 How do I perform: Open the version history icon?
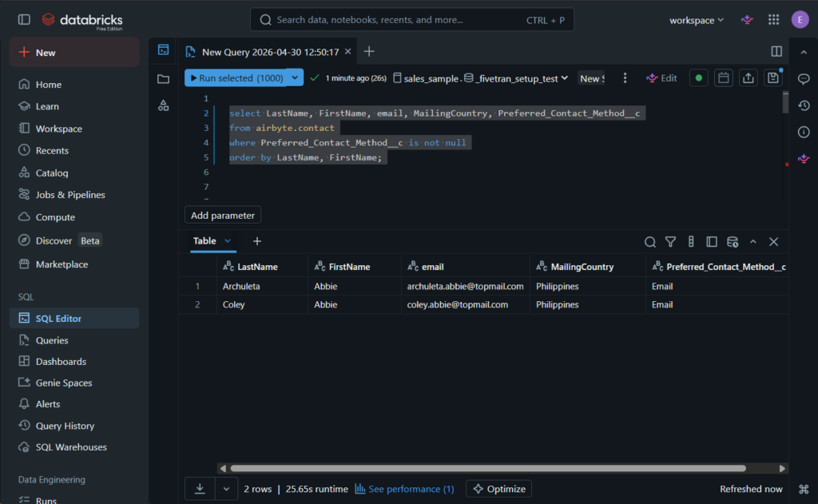click(804, 105)
